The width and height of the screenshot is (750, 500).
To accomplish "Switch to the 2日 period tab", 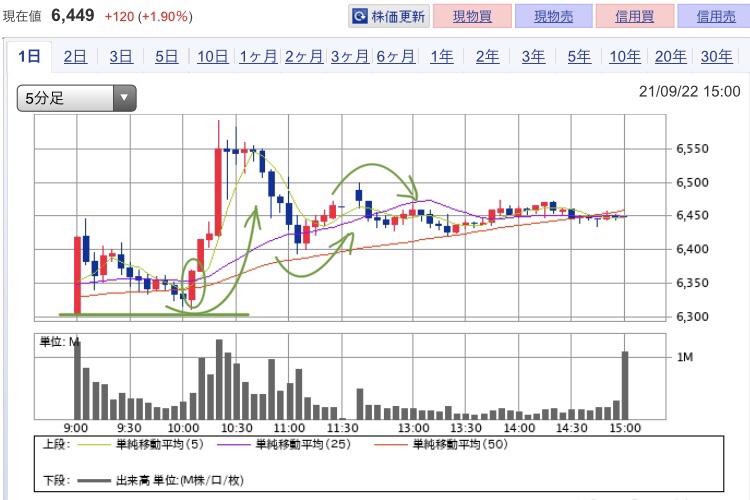I will click(75, 56).
